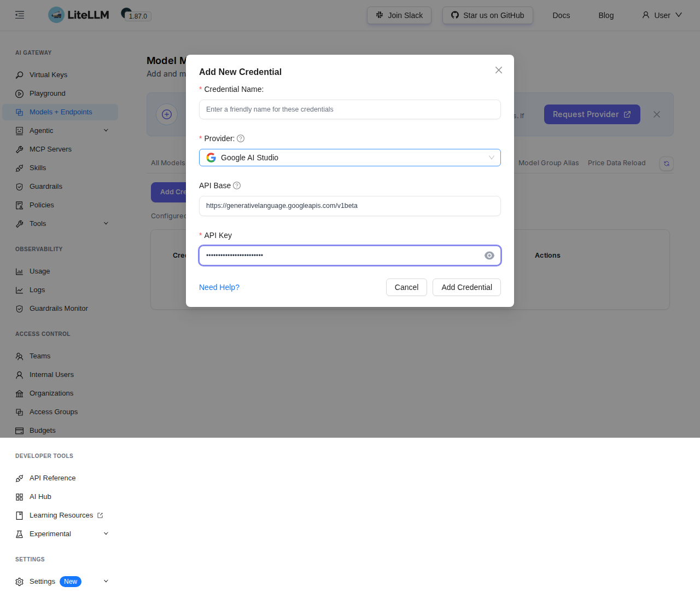
Task: Open the Docs link in header
Action: pos(561,15)
